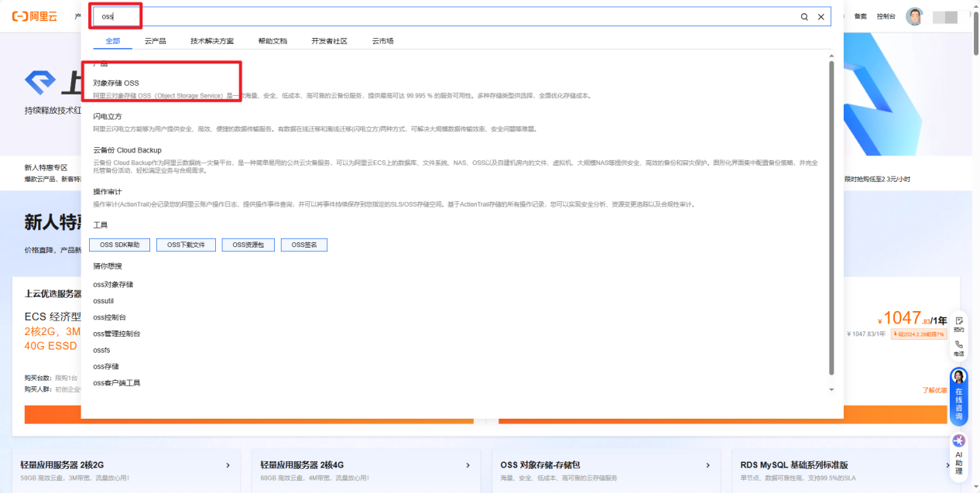Open RDS MySQL 基础系列标准版 card arrow

[x=947, y=465]
